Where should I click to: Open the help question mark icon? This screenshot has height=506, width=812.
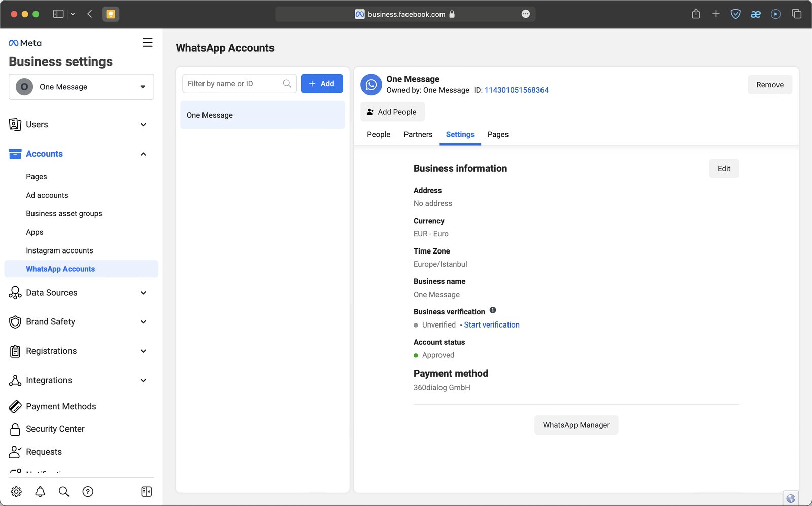point(88,491)
